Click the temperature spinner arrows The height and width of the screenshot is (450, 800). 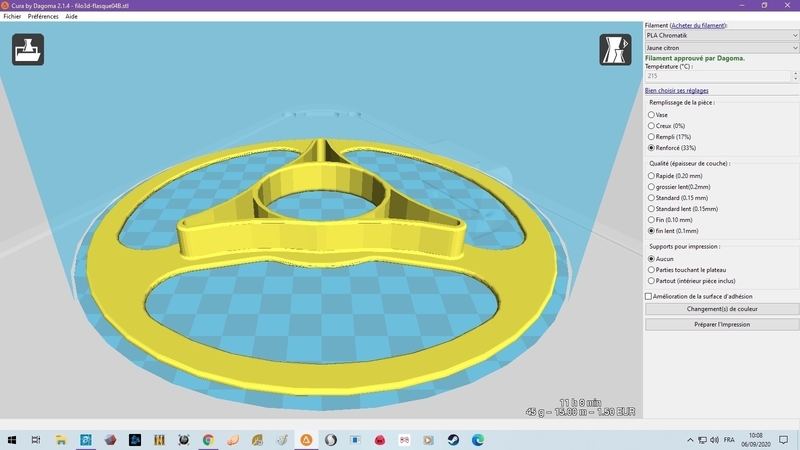point(795,76)
